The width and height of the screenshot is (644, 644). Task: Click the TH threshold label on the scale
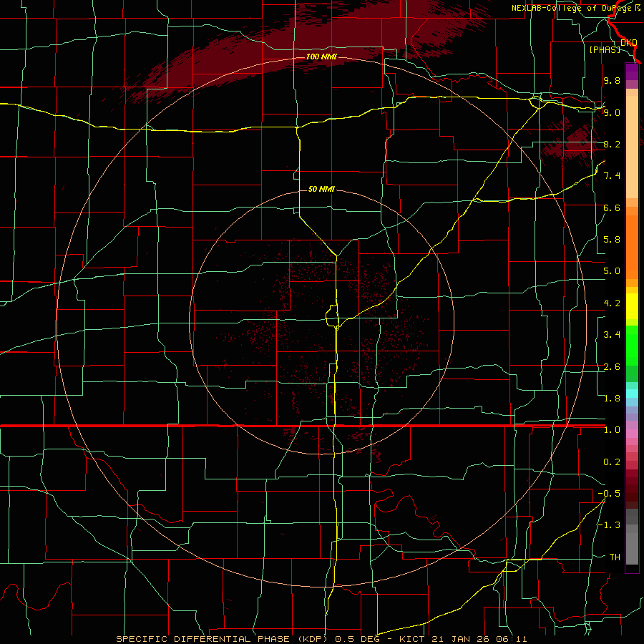[615, 557]
